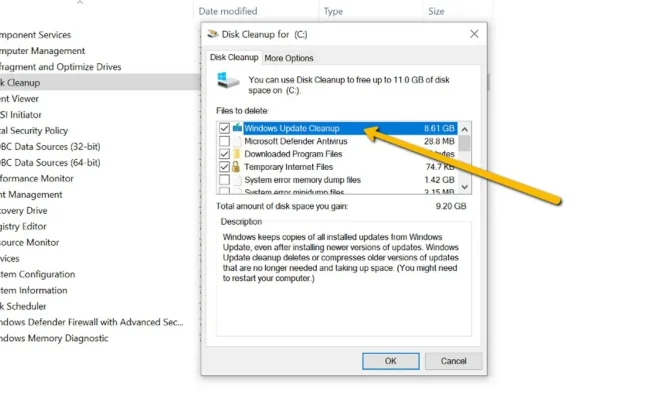Click the Downloaded Program Files folder icon

(x=237, y=154)
